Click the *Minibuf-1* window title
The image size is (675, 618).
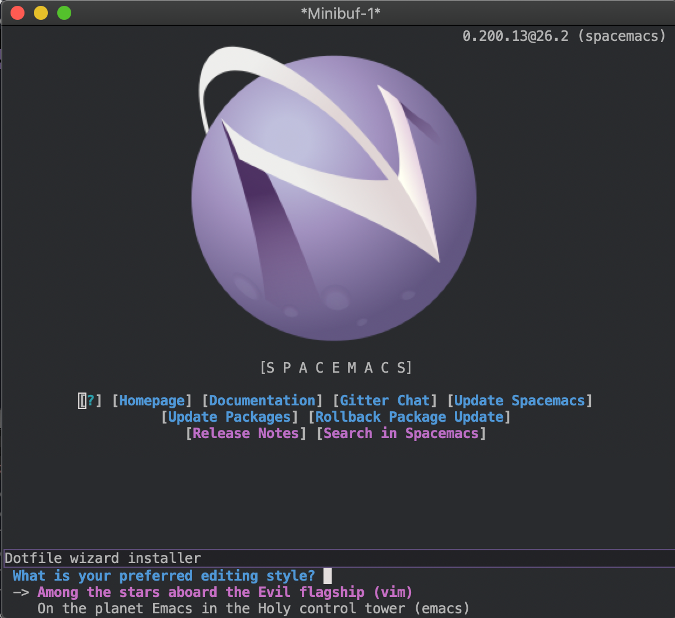[340, 13]
